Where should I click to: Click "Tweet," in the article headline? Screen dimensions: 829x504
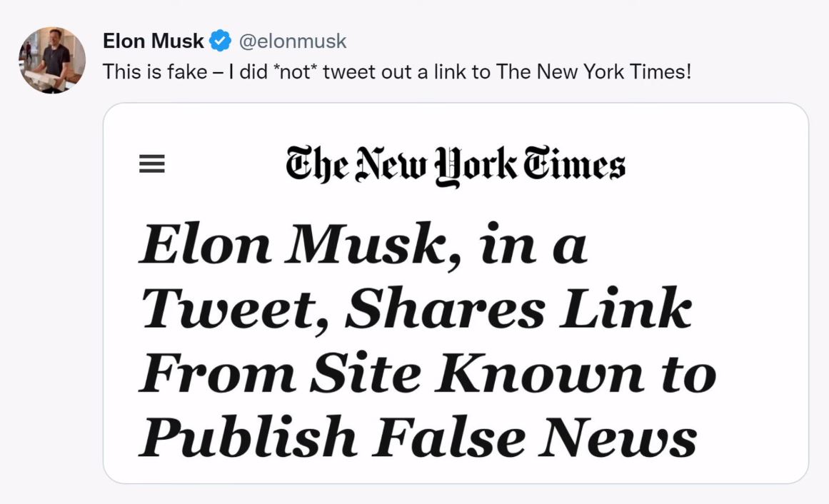tap(236, 311)
